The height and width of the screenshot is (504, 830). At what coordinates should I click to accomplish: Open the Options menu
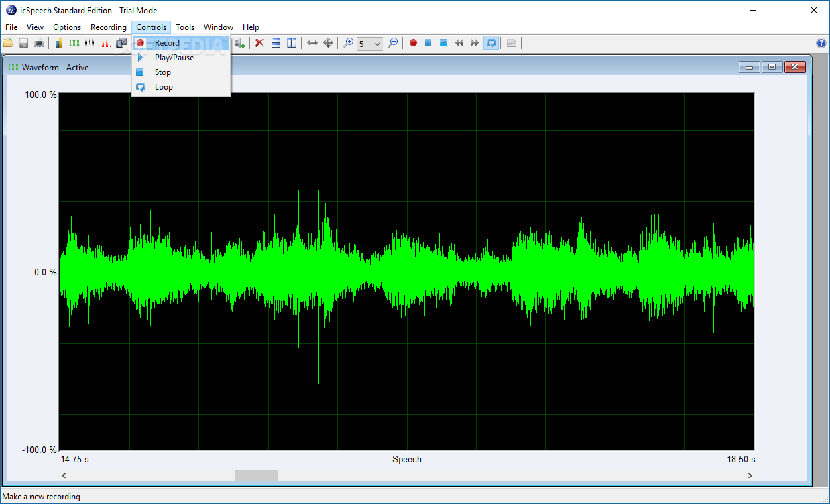67,27
